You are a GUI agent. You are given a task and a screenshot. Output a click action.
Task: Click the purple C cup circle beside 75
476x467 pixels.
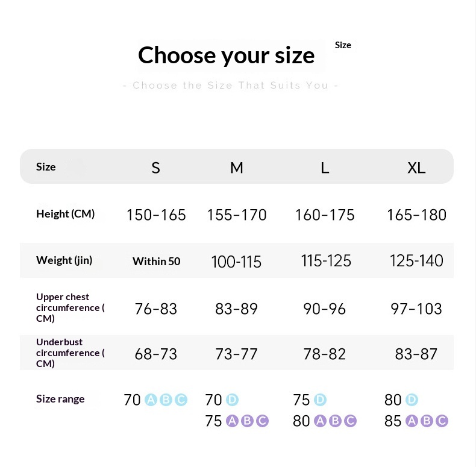262,421
